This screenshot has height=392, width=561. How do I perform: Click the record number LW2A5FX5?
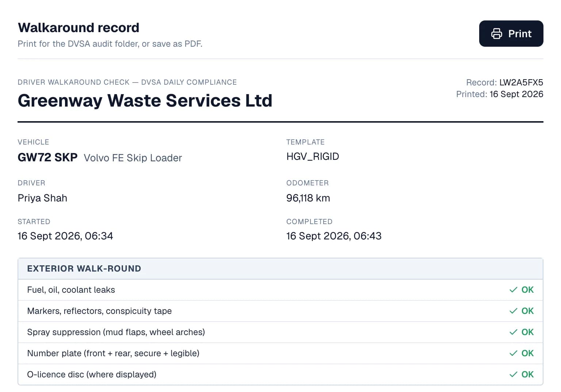pos(521,82)
